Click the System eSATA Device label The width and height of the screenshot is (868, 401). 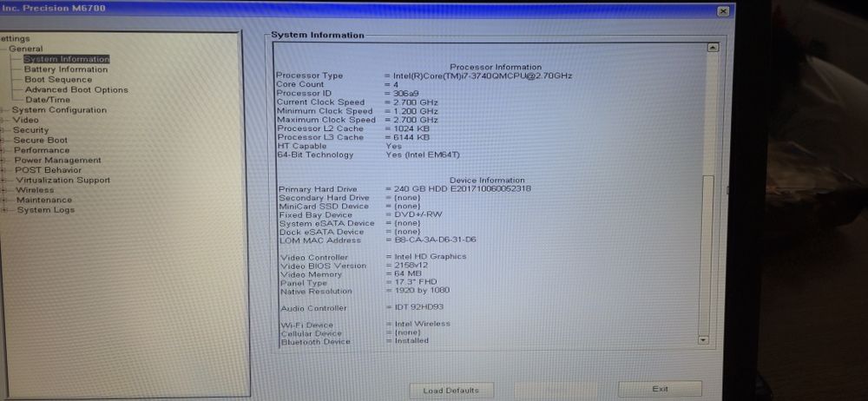click(326, 223)
